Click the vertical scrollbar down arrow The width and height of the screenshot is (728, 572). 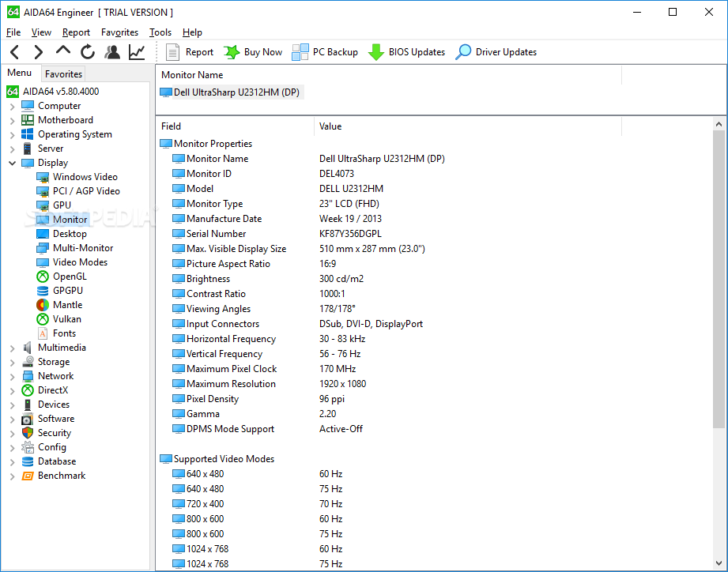pos(719,563)
